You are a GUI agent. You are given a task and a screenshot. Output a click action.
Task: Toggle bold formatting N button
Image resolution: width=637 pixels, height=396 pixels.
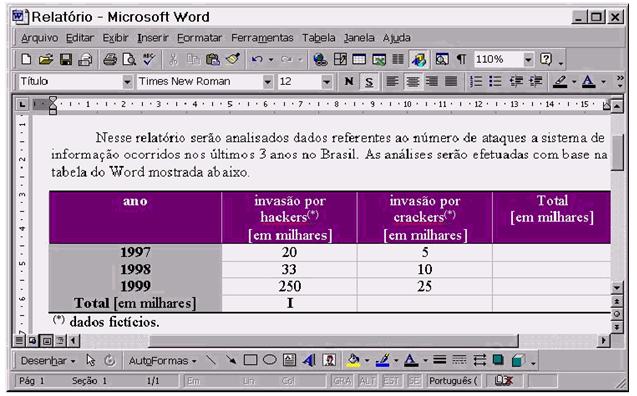coord(349,82)
